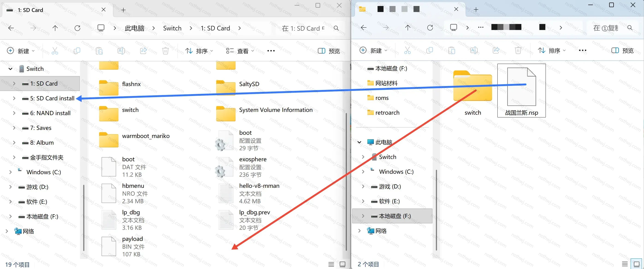Open more options menu in SD Card toolbar
644x269 pixels.
point(271,51)
